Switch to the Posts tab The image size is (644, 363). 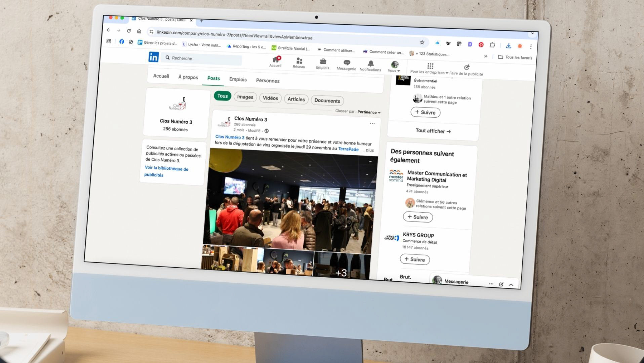point(213,78)
